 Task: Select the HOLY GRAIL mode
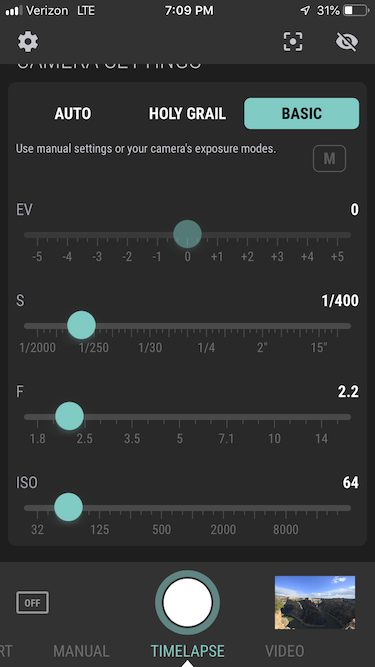[x=188, y=114]
